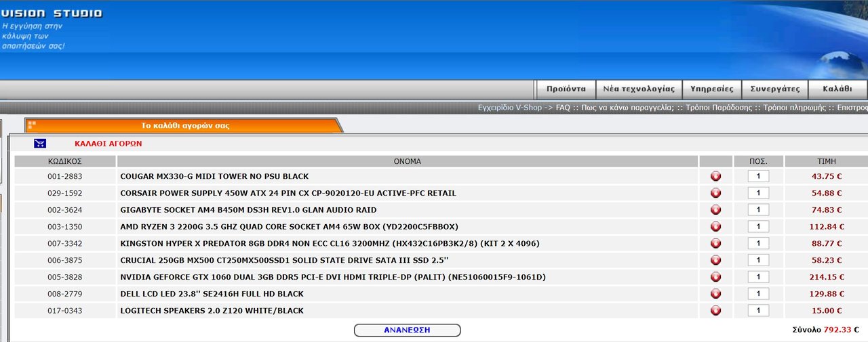Edit quantity for CRUCIAL MX500 SSD

click(758, 260)
